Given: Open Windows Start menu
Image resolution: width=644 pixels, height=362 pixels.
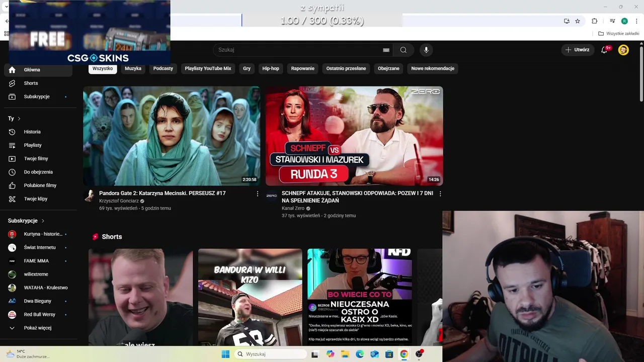Looking at the screenshot, I should tap(225, 354).
